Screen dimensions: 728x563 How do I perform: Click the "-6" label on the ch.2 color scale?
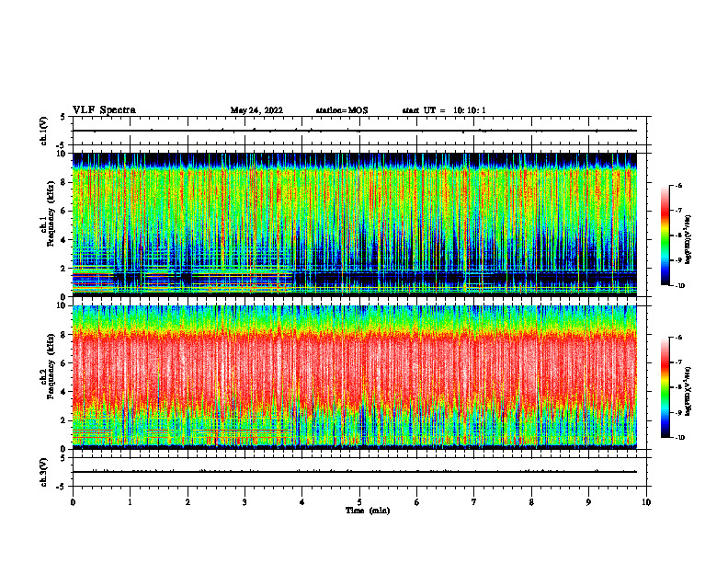click(x=678, y=338)
